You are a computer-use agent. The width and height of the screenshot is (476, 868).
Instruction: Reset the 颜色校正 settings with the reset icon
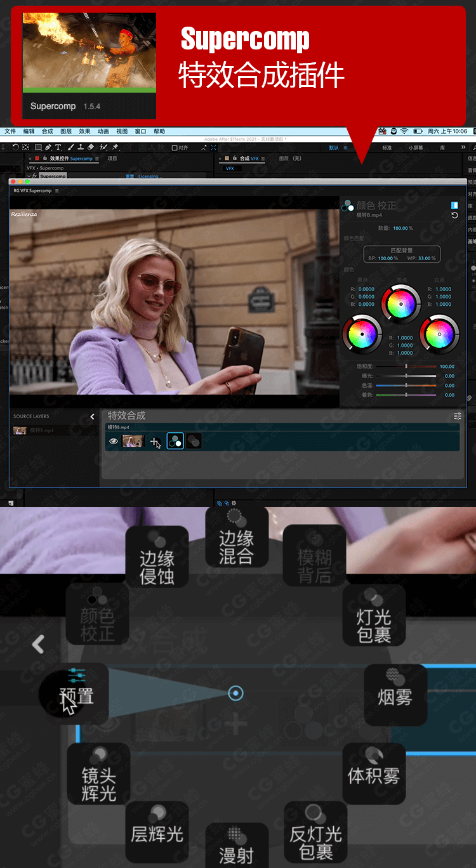(454, 216)
